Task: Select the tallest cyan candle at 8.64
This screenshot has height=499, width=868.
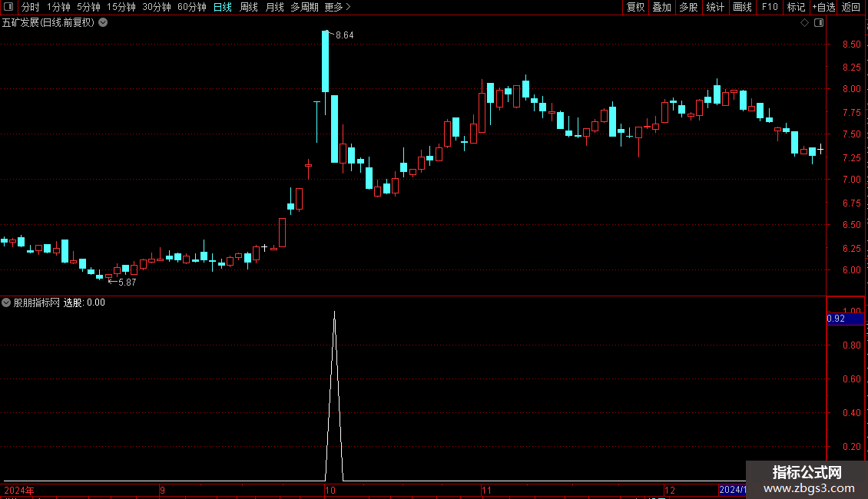Action: (326, 61)
